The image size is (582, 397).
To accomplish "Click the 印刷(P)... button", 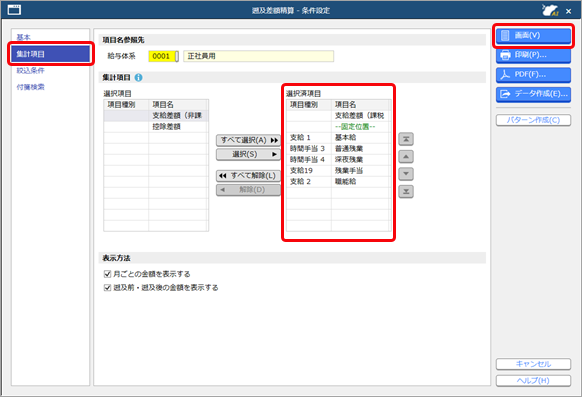I will coord(533,55).
